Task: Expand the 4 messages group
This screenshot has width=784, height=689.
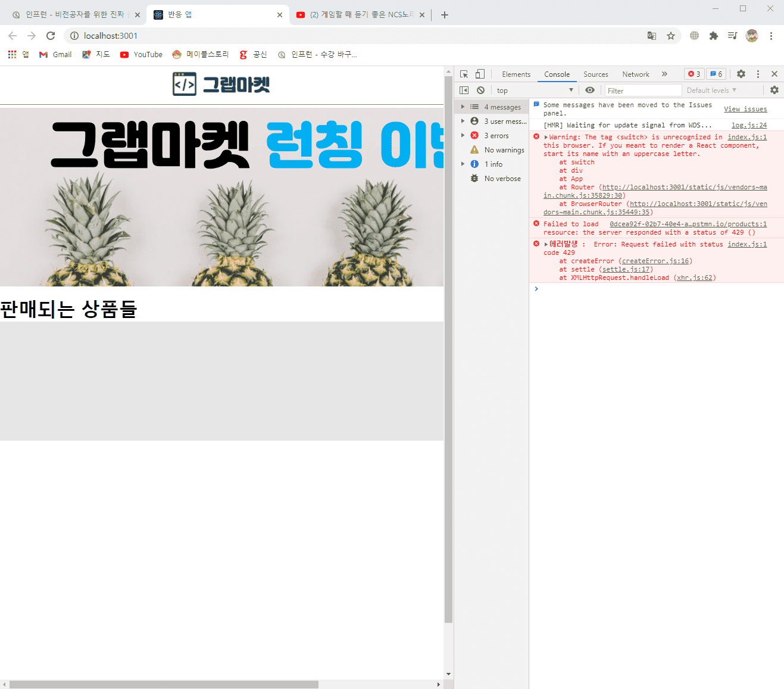Action: (463, 107)
